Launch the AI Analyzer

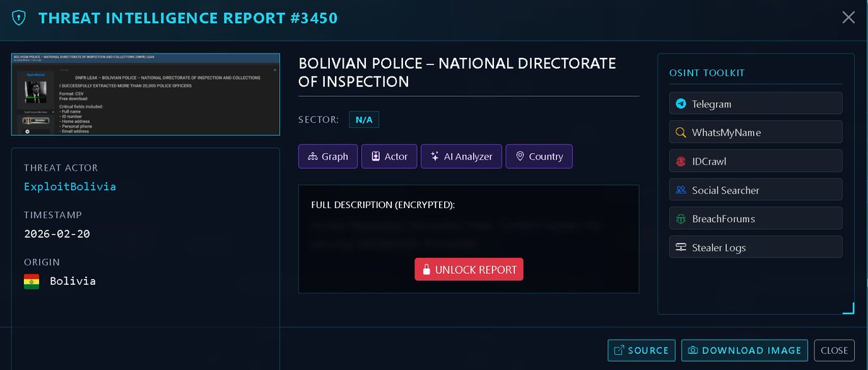click(x=461, y=156)
